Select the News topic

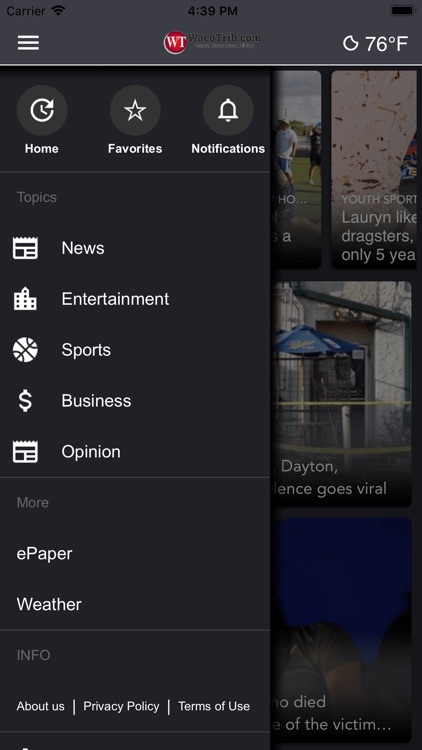tap(135, 248)
